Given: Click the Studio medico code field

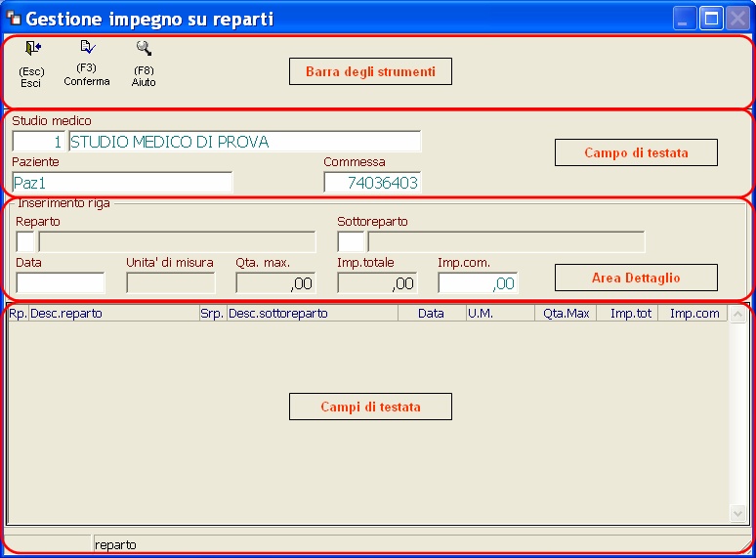Looking at the screenshot, I should [x=38, y=142].
